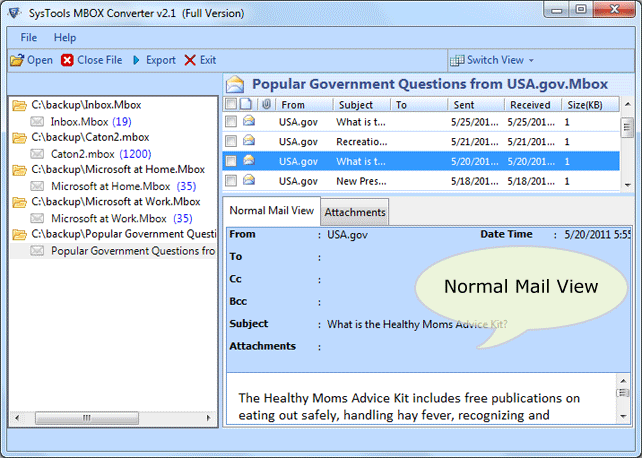Viewport: 642px width, 458px height.
Task: Click mail icon in New Pres... row
Action: tap(249, 180)
